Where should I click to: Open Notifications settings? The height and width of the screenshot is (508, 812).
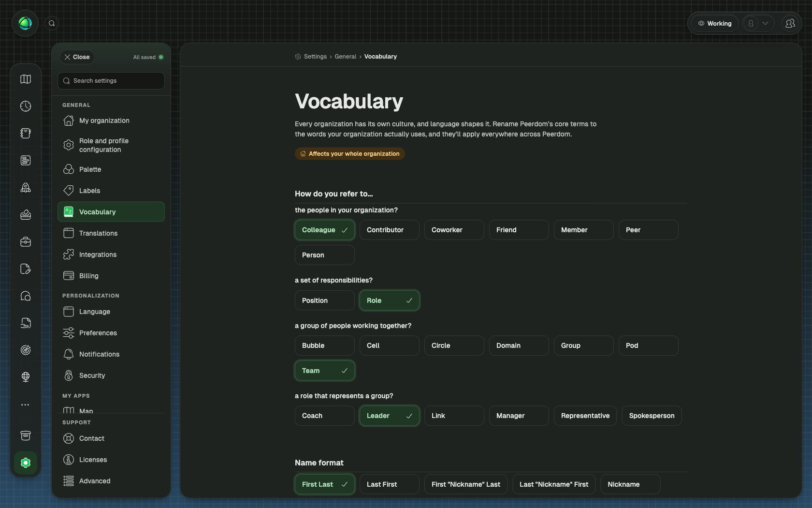click(x=111, y=354)
